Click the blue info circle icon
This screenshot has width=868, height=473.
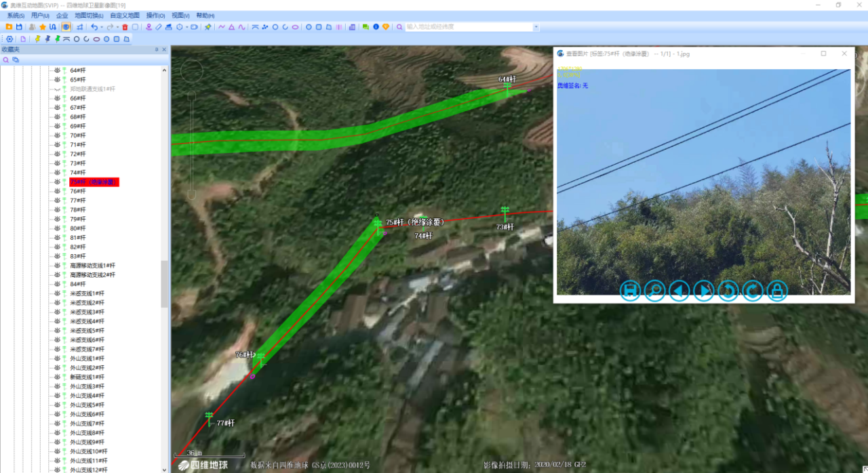(376, 27)
